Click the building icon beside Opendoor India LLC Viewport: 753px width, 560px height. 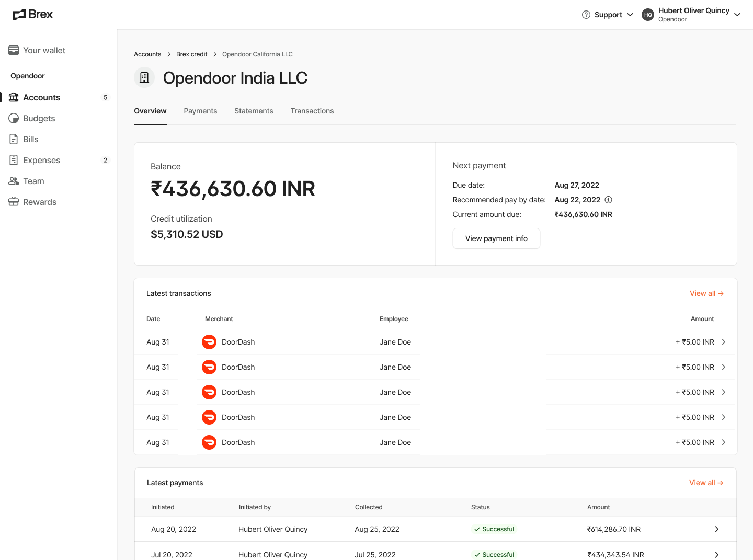[144, 77]
